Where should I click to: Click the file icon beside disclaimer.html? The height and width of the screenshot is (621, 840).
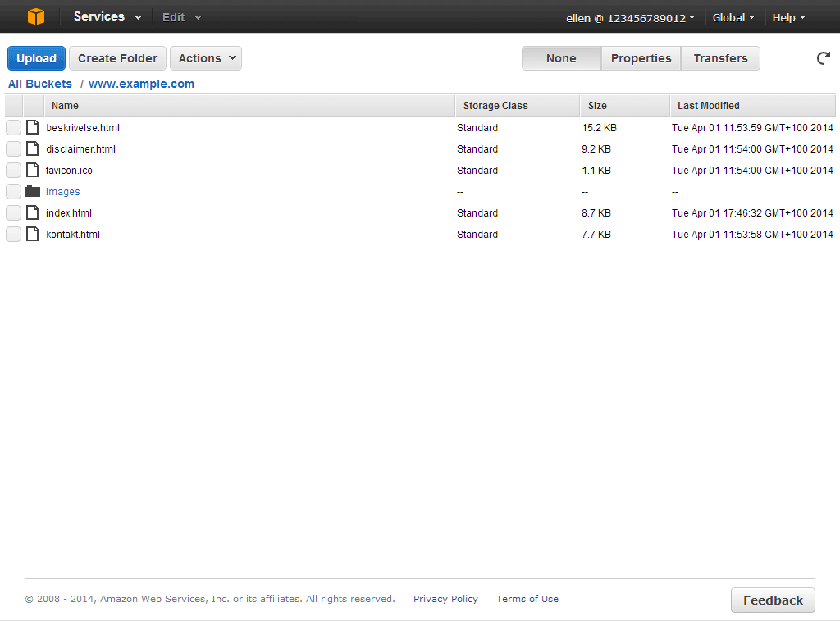tap(33, 149)
